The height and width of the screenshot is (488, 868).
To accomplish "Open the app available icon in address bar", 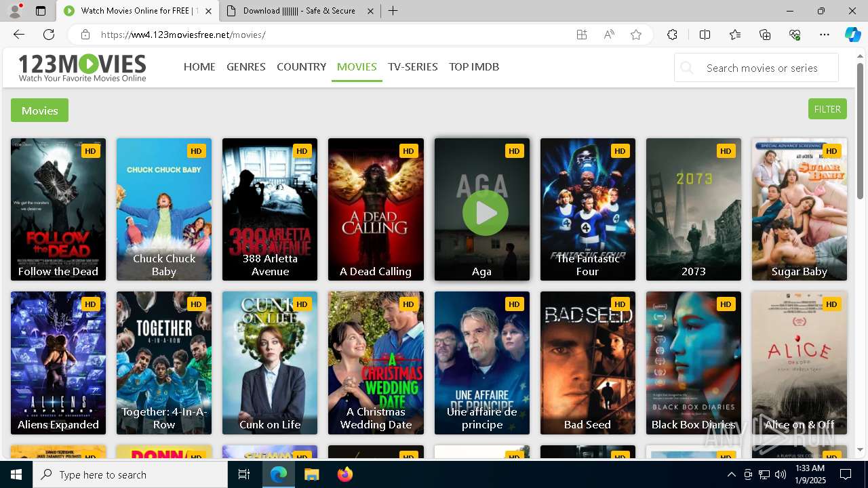I will tap(582, 35).
